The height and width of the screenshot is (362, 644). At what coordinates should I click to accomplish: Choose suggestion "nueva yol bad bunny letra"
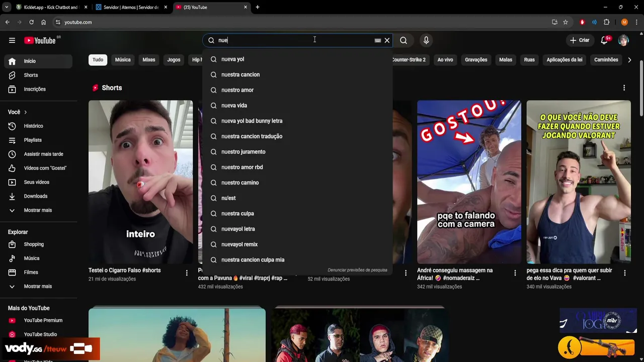(x=297, y=121)
